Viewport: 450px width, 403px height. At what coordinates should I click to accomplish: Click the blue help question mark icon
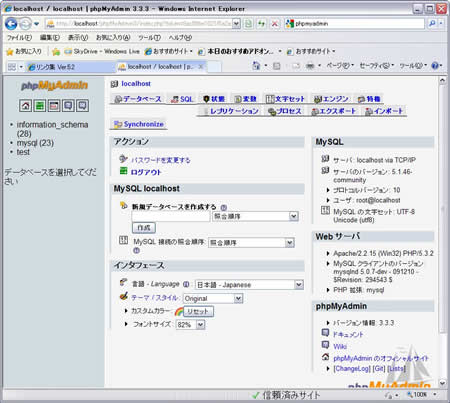tap(435, 66)
